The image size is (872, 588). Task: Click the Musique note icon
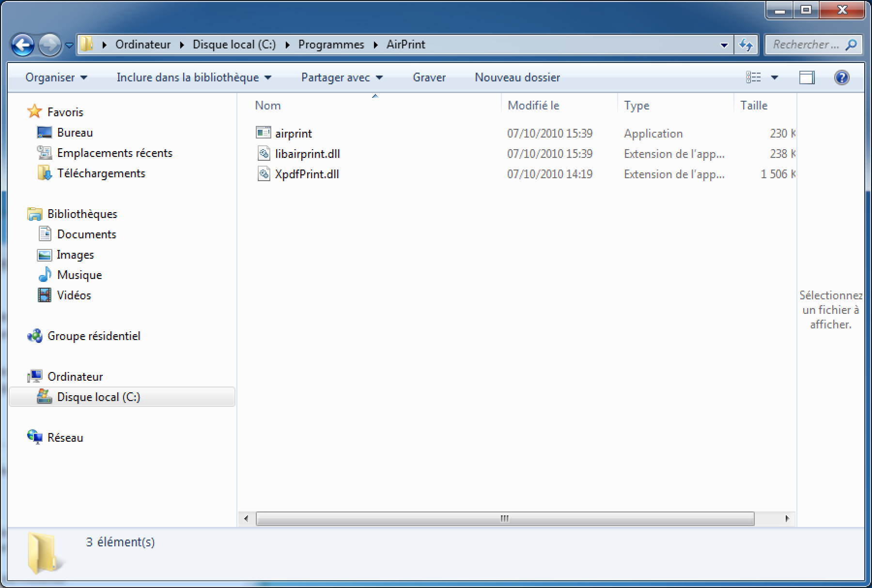(x=45, y=274)
